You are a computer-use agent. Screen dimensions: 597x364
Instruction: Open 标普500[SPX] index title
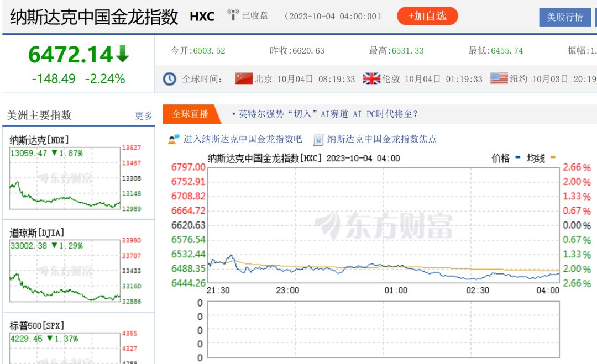pyautogui.click(x=36, y=325)
